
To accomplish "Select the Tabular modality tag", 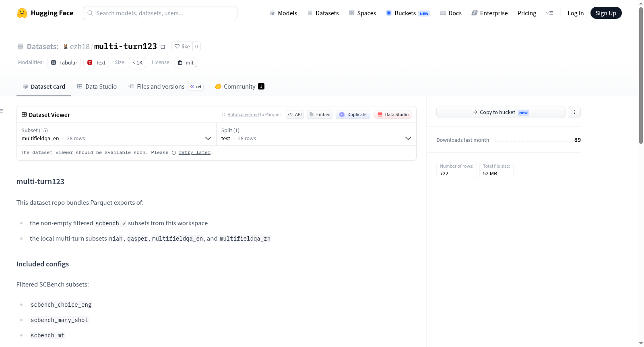I will click(64, 62).
